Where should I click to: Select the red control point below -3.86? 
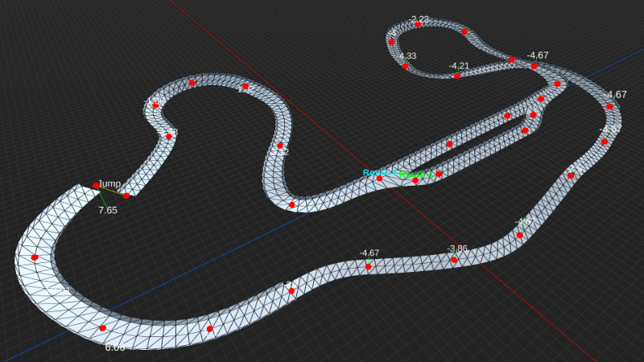click(x=454, y=260)
